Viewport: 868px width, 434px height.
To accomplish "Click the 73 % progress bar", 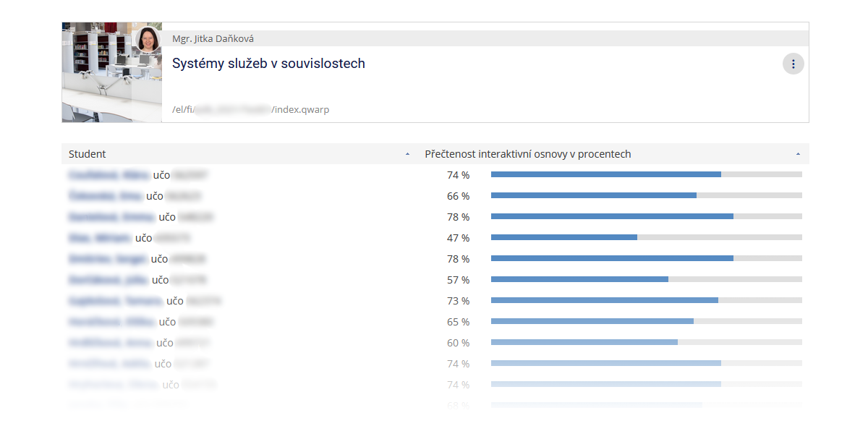I will [x=646, y=300].
